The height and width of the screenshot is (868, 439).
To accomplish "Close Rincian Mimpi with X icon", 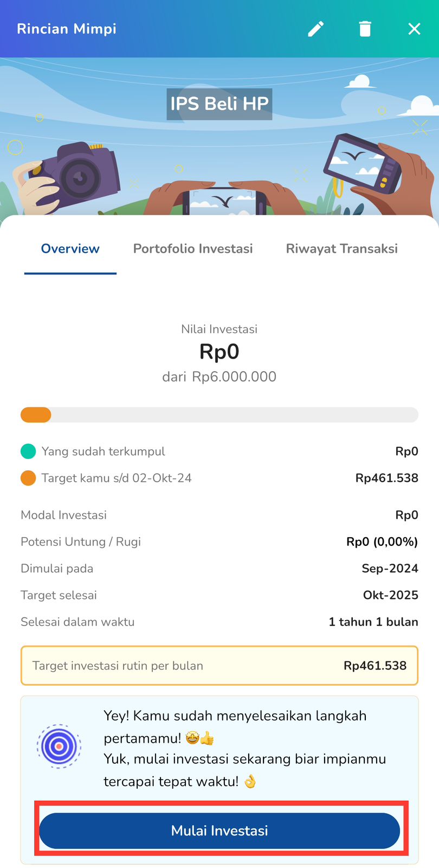I will point(414,29).
